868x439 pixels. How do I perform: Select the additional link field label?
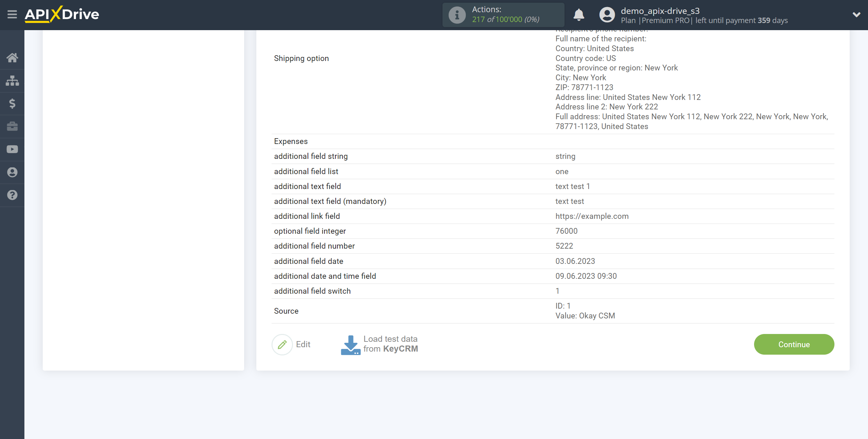click(x=307, y=216)
